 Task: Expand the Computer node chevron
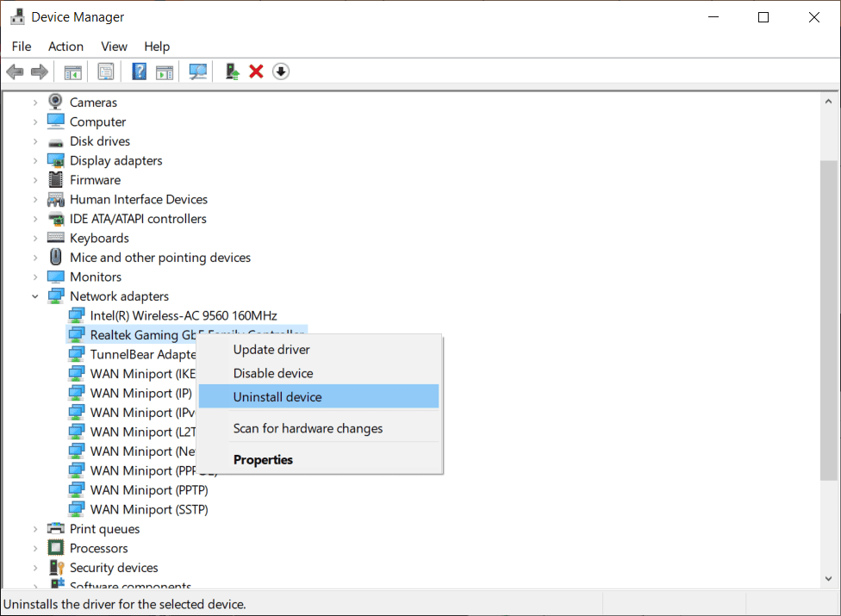pyautogui.click(x=35, y=121)
